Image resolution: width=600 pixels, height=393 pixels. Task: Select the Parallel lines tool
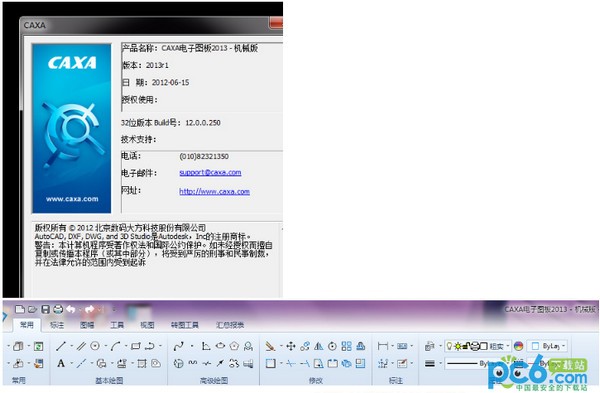[81, 346]
